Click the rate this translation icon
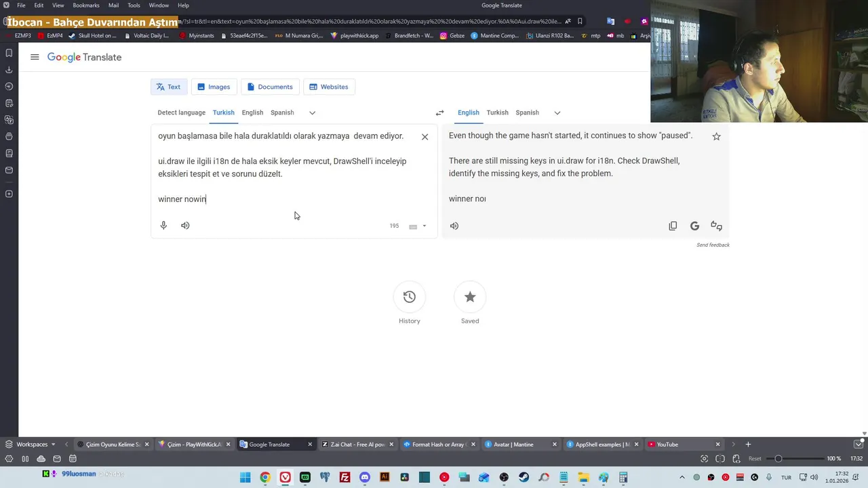868x488 pixels. click(x=716, y=226)
